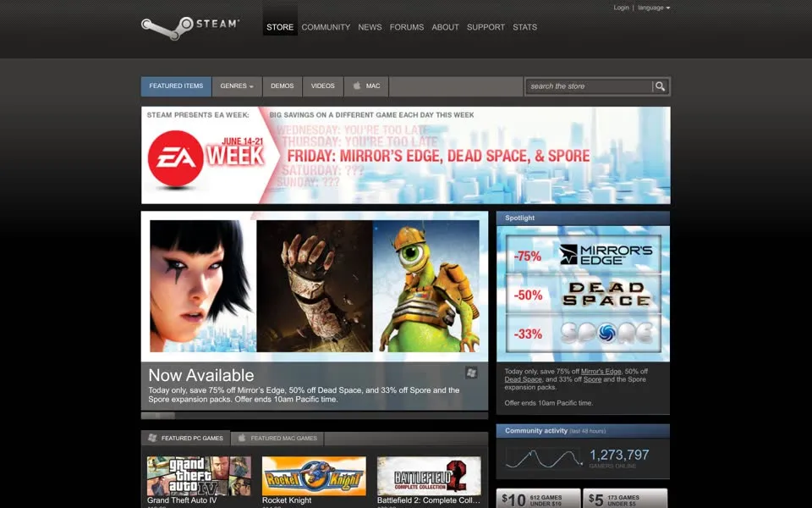Open the Mirror's Edge link in Spotlight text
812x508 pixels.
click(x=601, y=371)
